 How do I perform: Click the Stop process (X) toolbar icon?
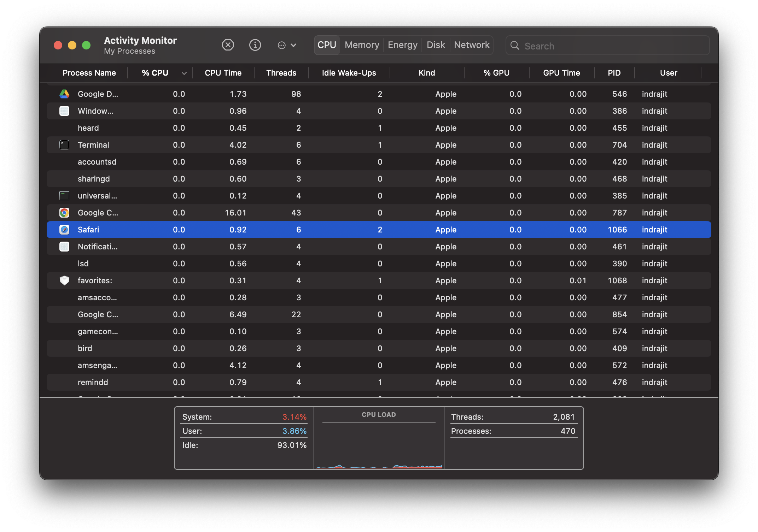click(228, 45)
